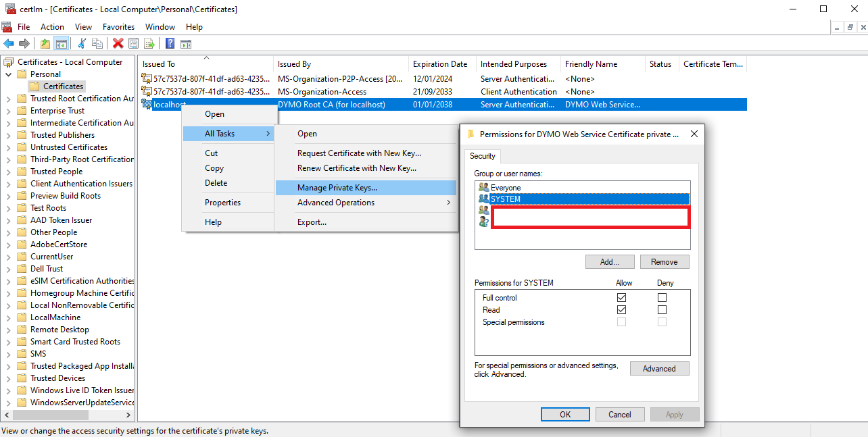Viewport: 868px width, 437px height.
Task: Allow Deny permission for Full control
Action: pyautogui.click(x=662, y=297)
